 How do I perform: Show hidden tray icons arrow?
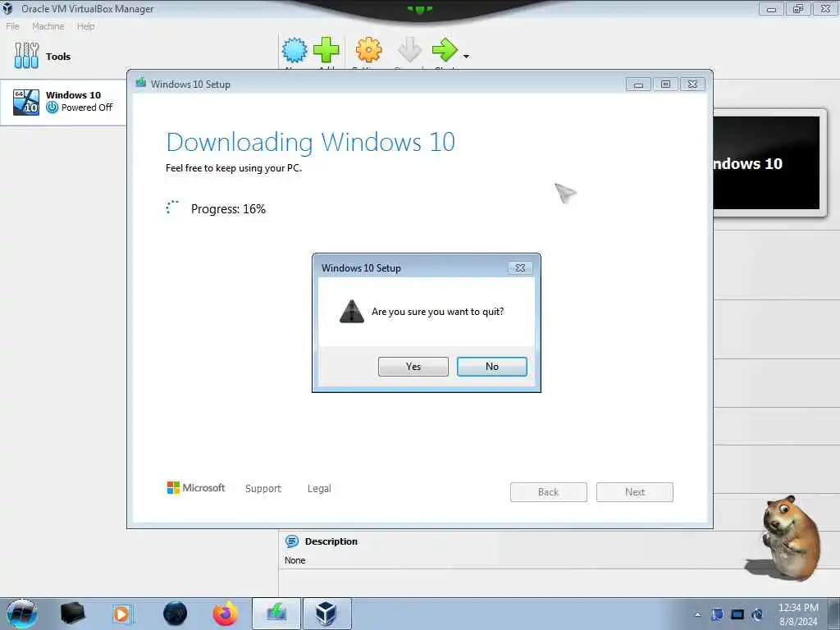697,614
